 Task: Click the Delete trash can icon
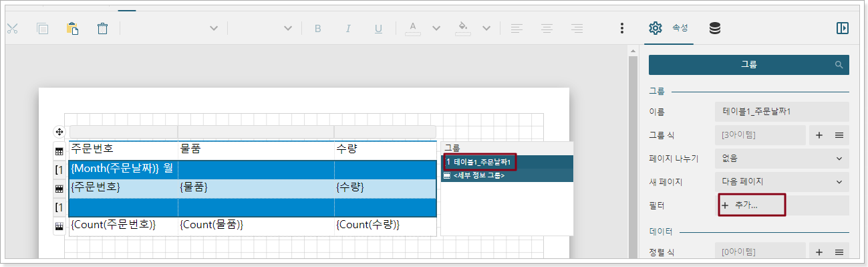(102, 28)
